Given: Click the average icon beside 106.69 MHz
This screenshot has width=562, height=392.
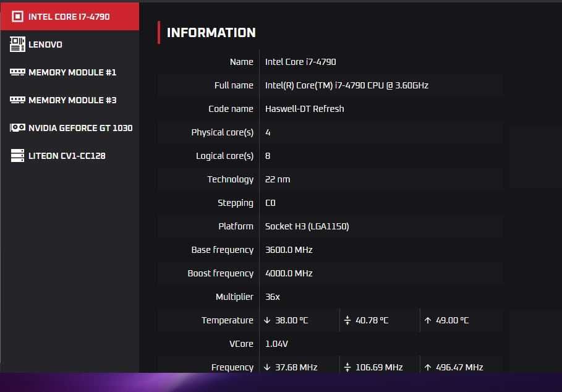Looking at the screenshot, I should pos(347,367).
